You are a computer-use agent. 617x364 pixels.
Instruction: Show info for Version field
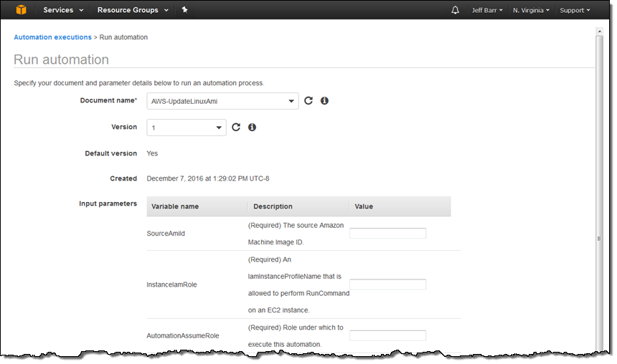tap(252, 128)
